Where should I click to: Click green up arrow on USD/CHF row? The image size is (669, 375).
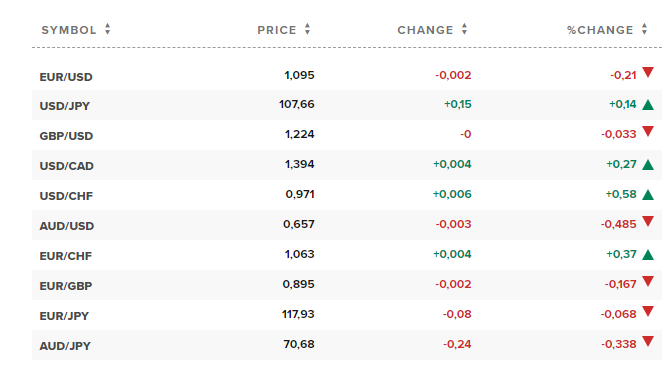tap(648, 195)
